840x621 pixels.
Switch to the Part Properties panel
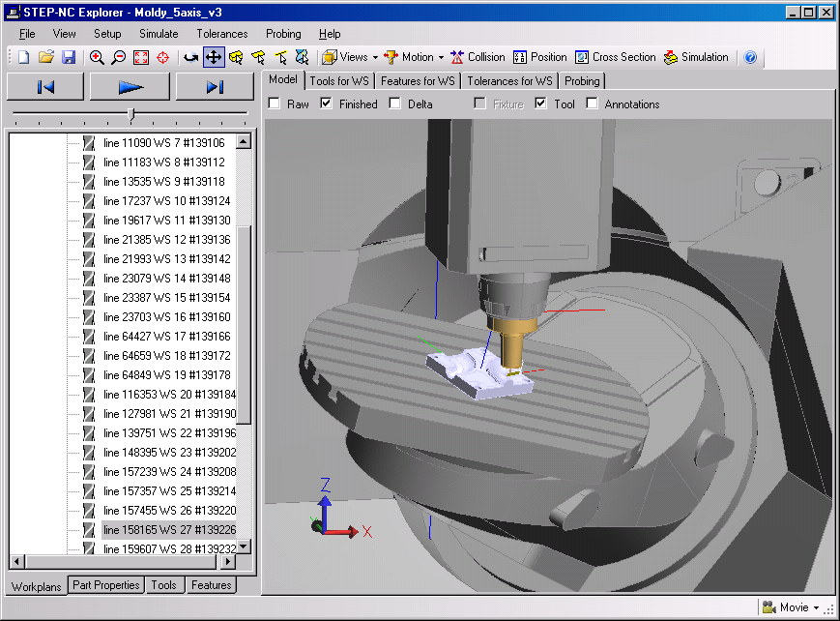click(x=105, y=585)
